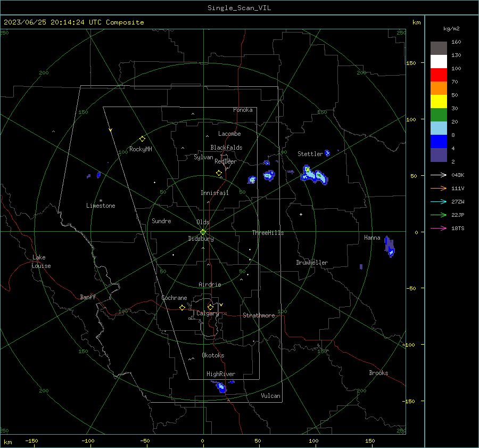Click the Didsbury label
The width and height of the screenshot is (479, 448).
click(201, 239)
